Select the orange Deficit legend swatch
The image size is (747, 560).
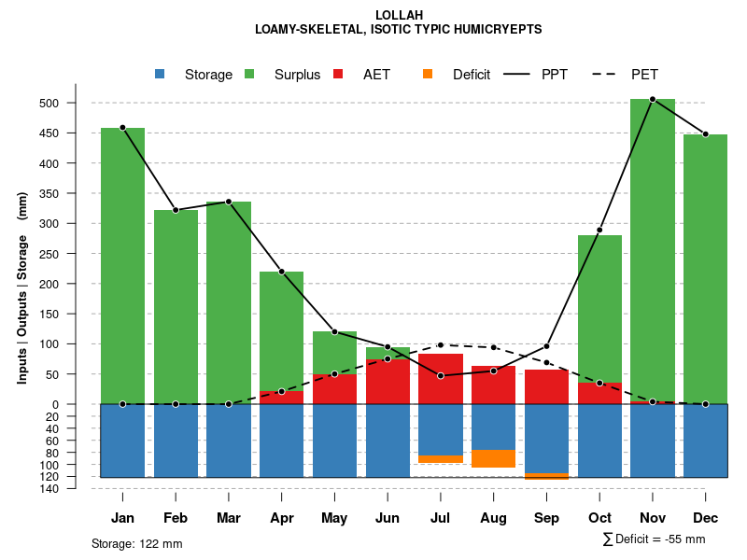pyautogui.click(x=428, y=75)
